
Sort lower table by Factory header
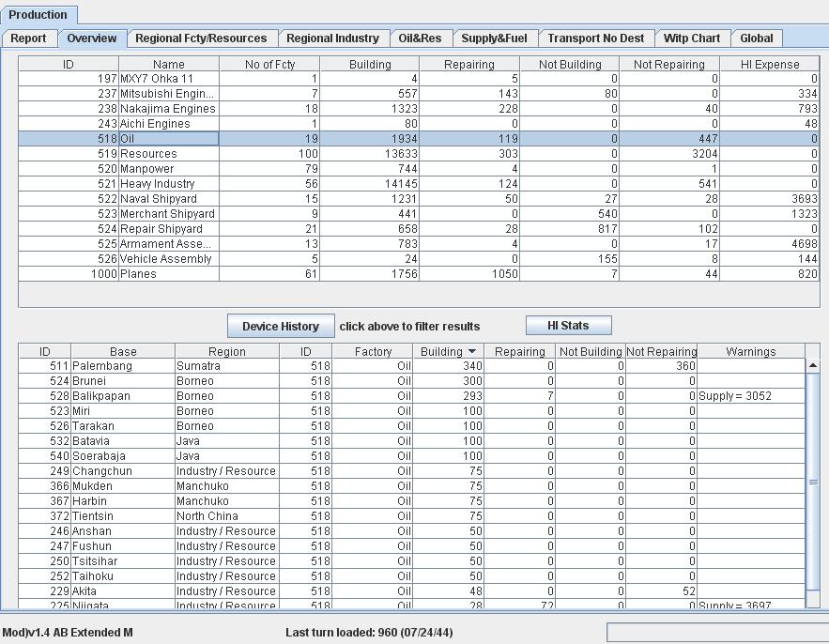click(x=373, y=352)
